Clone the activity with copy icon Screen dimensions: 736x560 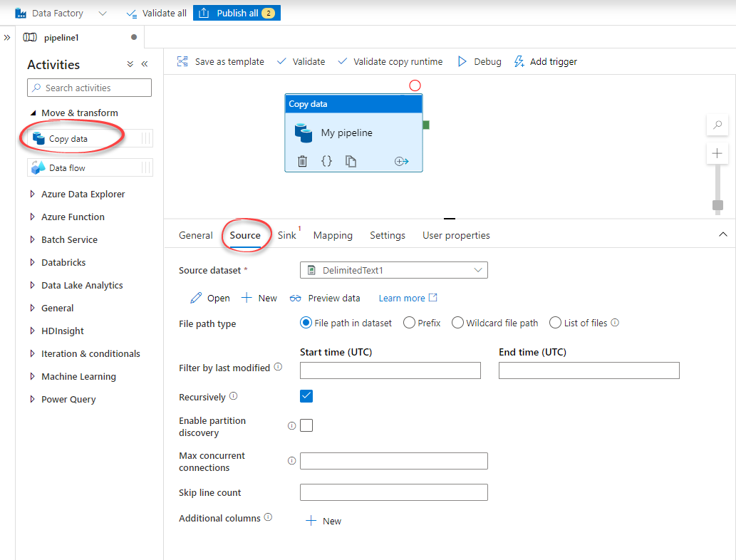[351, 162]
